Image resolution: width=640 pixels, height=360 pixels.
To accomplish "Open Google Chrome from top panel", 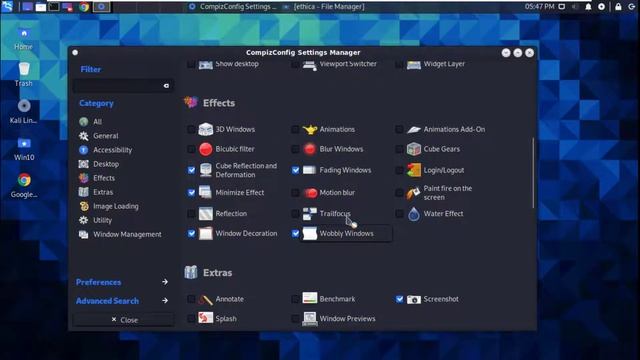I will [84, 7].
